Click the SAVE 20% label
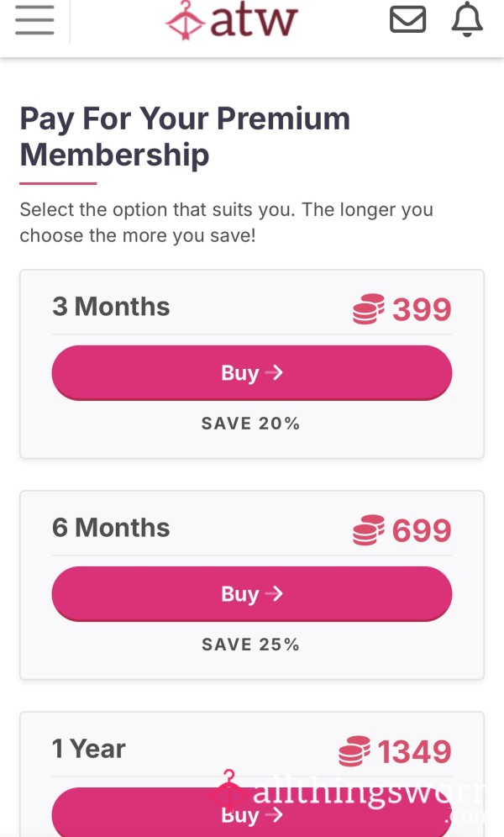The width and height of the screenshot is (504, 837). tap(250, 424)
